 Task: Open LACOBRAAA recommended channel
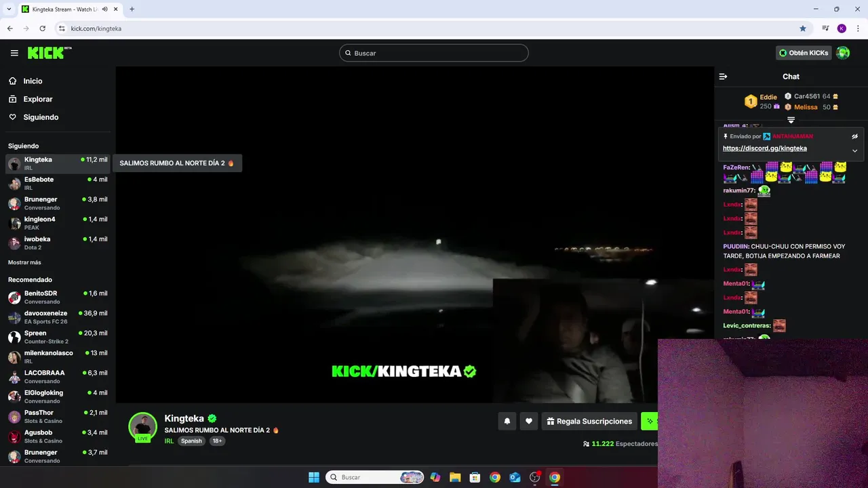point(58,377)
